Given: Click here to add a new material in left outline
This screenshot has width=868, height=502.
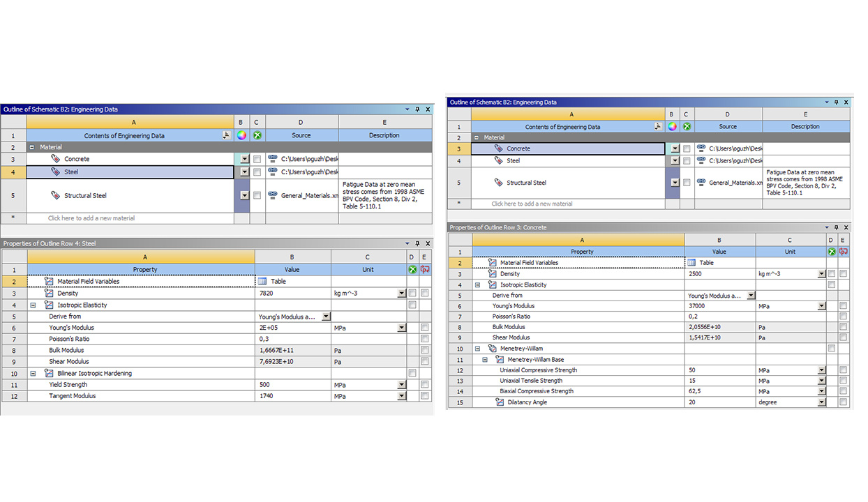Looking at the screenshot, I should click(91, 218).
